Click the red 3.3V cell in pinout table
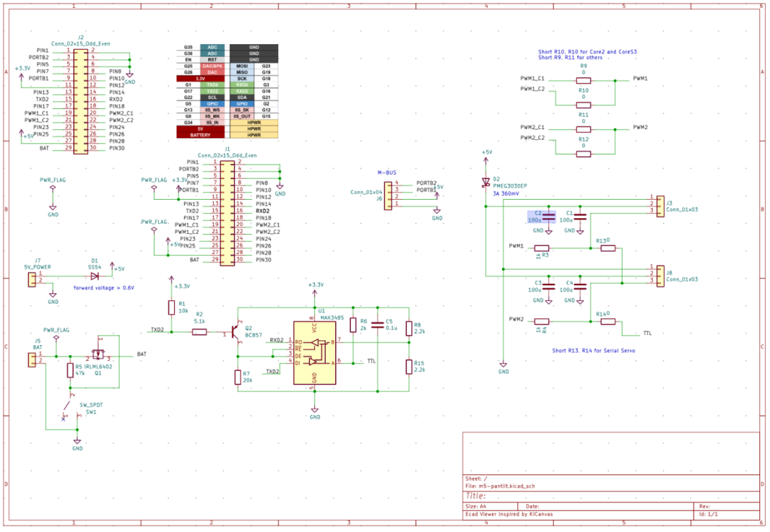The width and height of the screenshot is (770, 532). pos(200,78)
